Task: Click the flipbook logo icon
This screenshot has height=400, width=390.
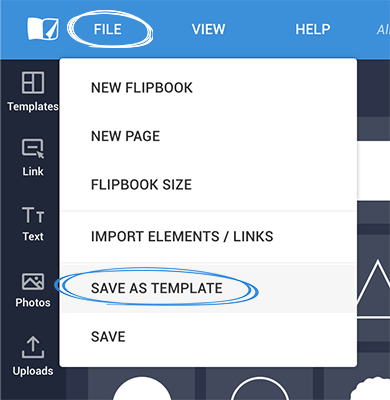Action: 43,29
